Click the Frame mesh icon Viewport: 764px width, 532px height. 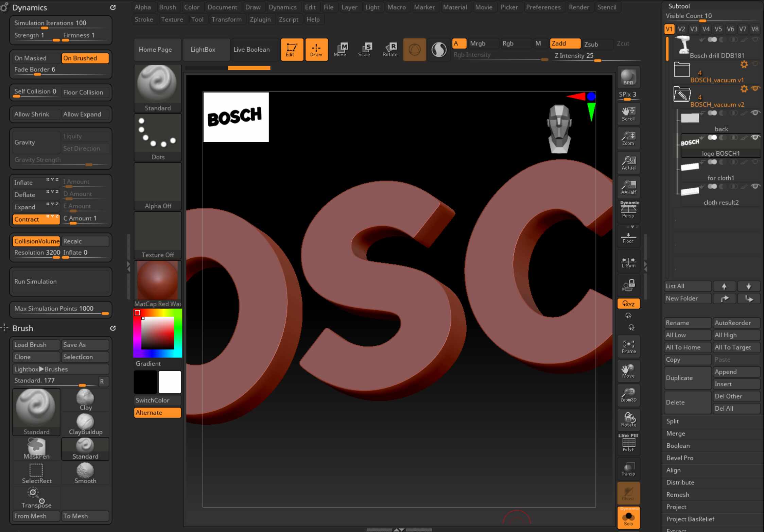[628, 346]
